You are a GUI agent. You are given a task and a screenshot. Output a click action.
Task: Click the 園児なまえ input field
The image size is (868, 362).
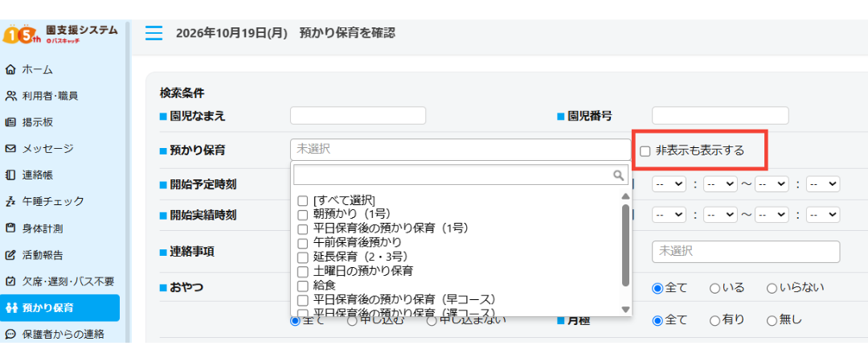click(x=358, y=116)
